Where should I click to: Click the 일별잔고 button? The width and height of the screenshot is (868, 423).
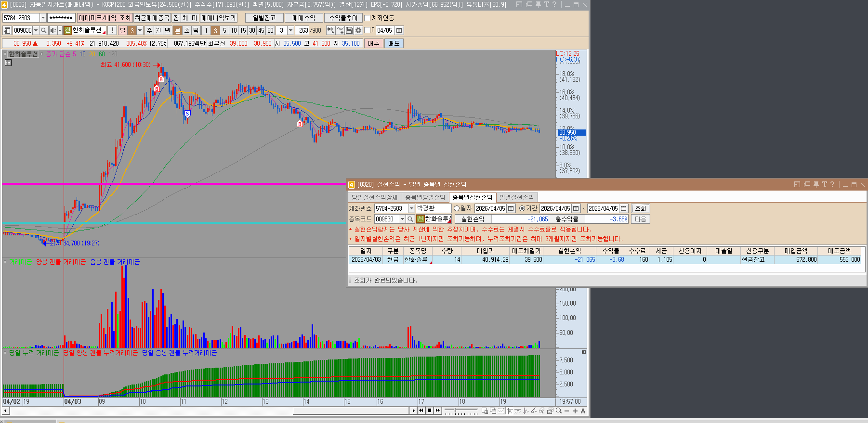[x=264, y=18]
